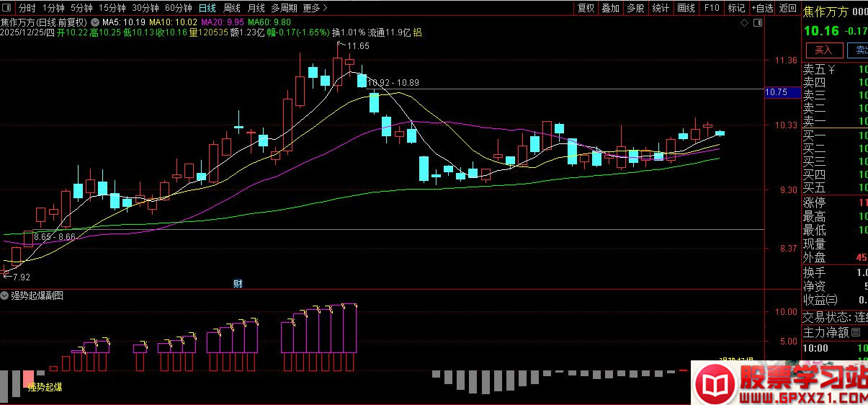The height and width of the screenshot is (405, 868).
Task: Click the +自选 add to watchlist button
Action: point(761,8)
